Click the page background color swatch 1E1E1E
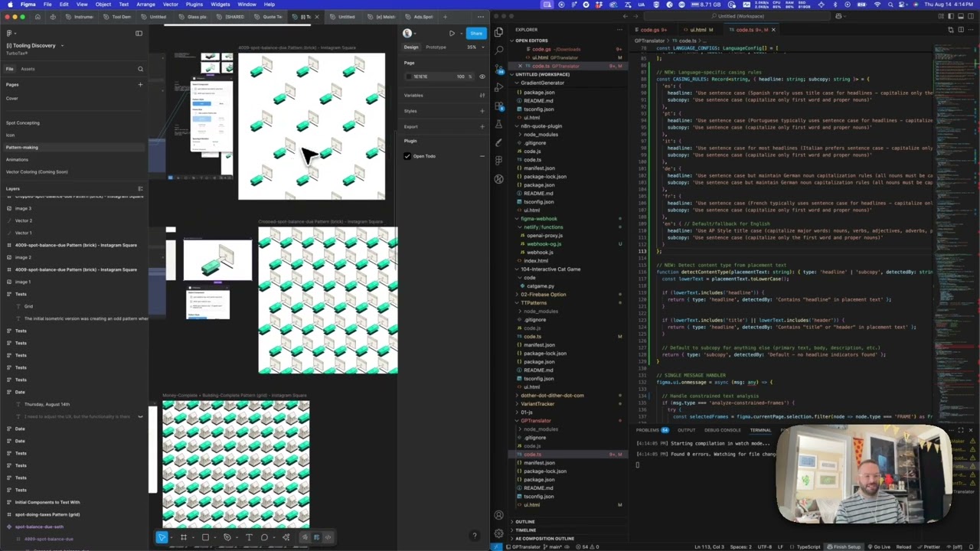 [408, 77]
